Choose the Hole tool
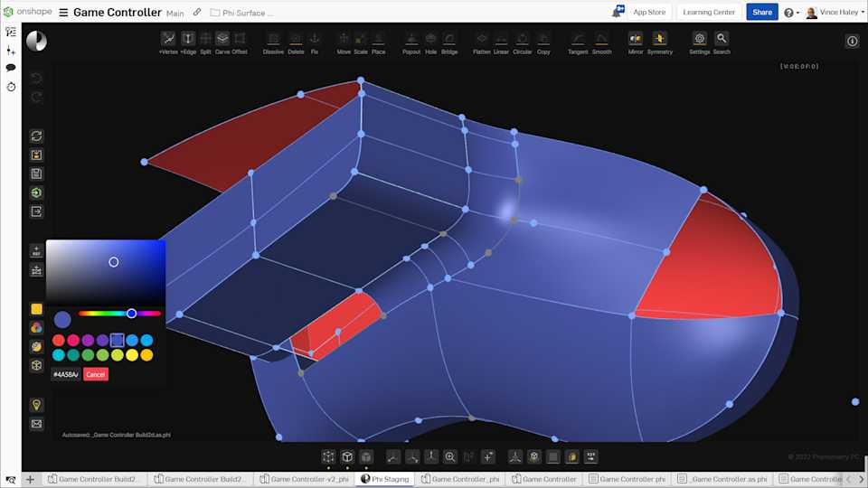This screenshot has height=488, width=868. [x=430, y=42]
